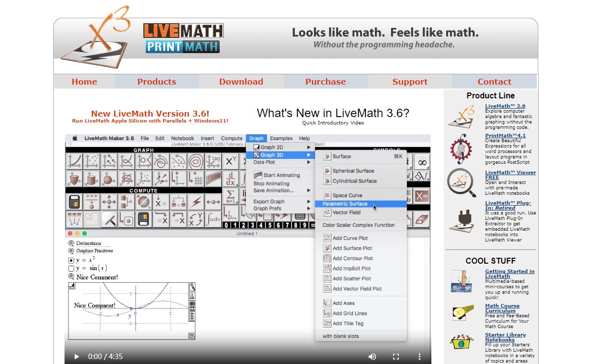The image size is (591, 364).
Task: Click the hammer icon in Compute palette
Action: click(109, 219)
